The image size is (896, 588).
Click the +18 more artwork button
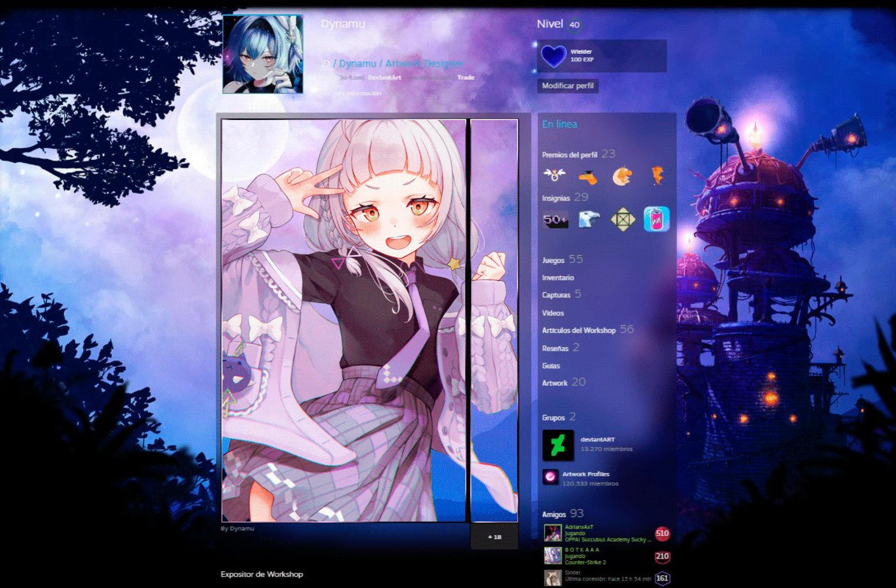pyautogui.click(x=494, y=537)
